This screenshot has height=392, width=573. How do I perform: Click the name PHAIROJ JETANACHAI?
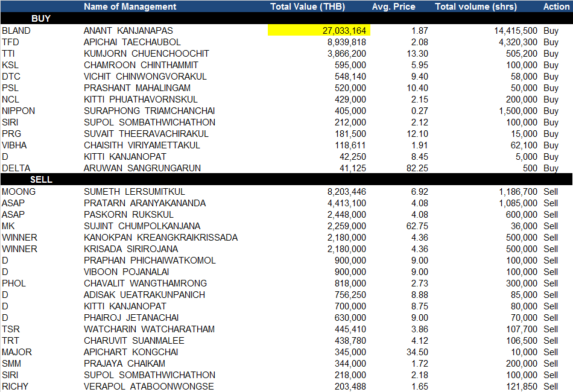(x=131, y=317)
